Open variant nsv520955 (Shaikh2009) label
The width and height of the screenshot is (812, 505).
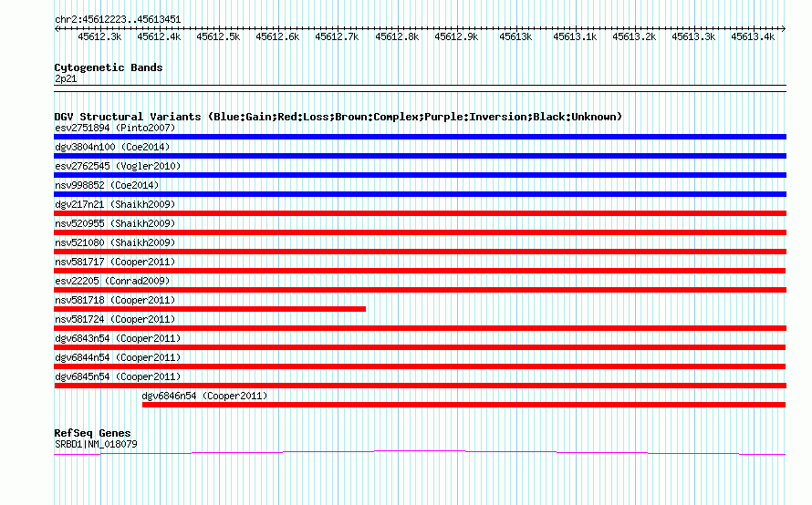coord(115,223)
